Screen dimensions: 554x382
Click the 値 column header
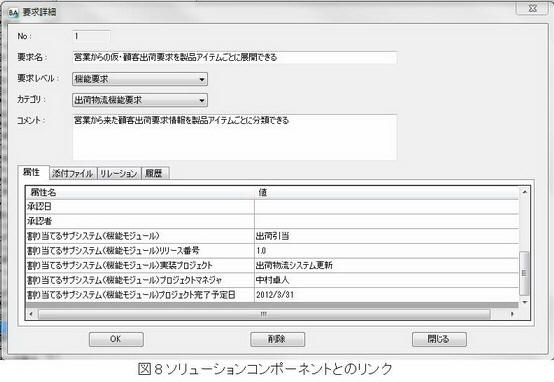[387, 193]
